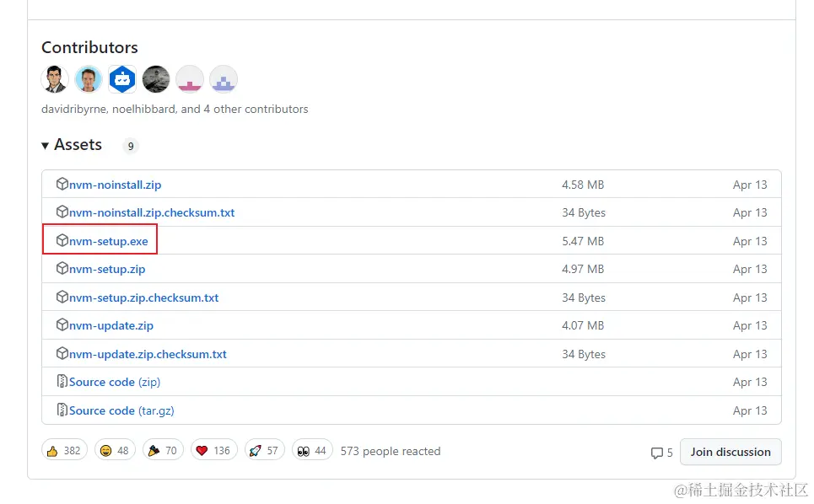Add laugh reaction with 48

115,450
